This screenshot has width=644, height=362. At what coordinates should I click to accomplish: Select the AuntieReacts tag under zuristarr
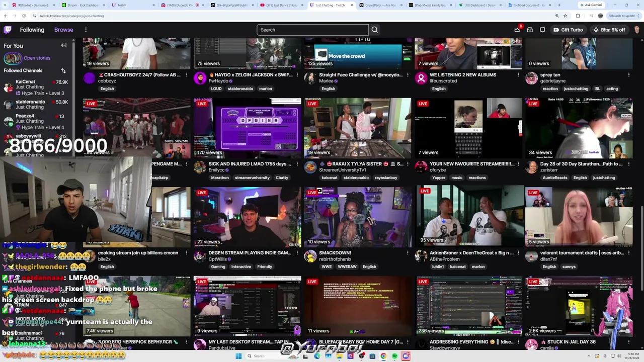pyautogui.click(x=555, y=177)
